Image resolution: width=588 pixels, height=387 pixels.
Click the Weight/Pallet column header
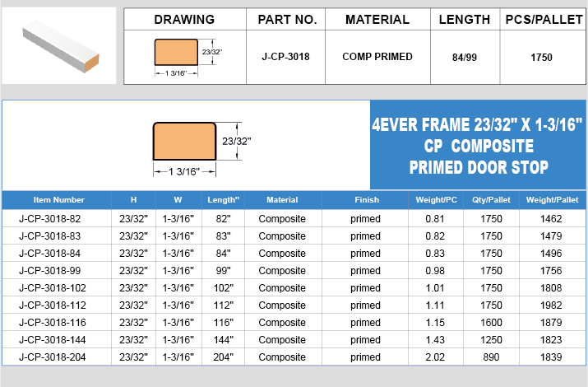pos(552,200)
